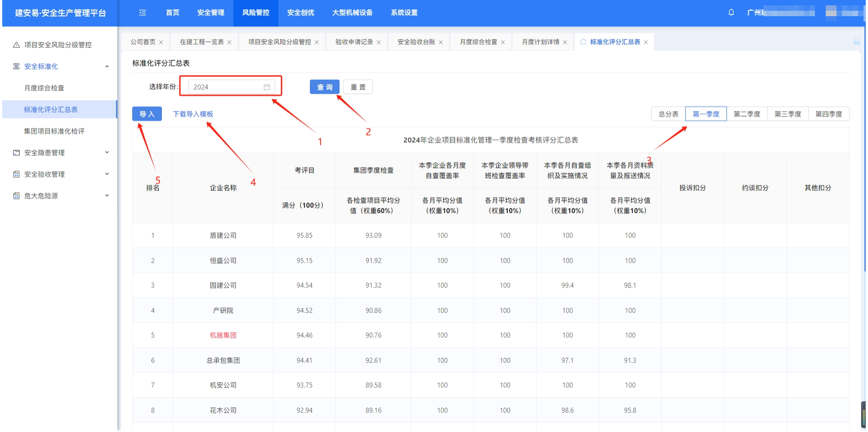868x432 pixels.
Task: Click the 导入 import button
Action: coord(147,114)
